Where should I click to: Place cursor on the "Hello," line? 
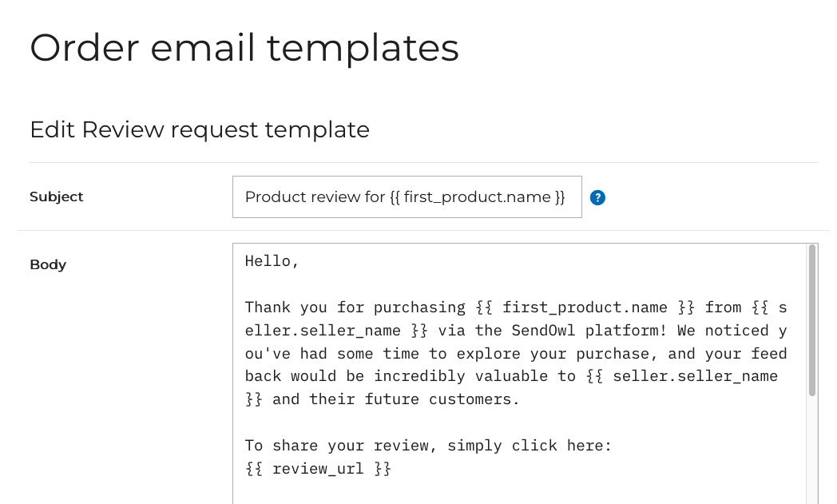point(272,261)
